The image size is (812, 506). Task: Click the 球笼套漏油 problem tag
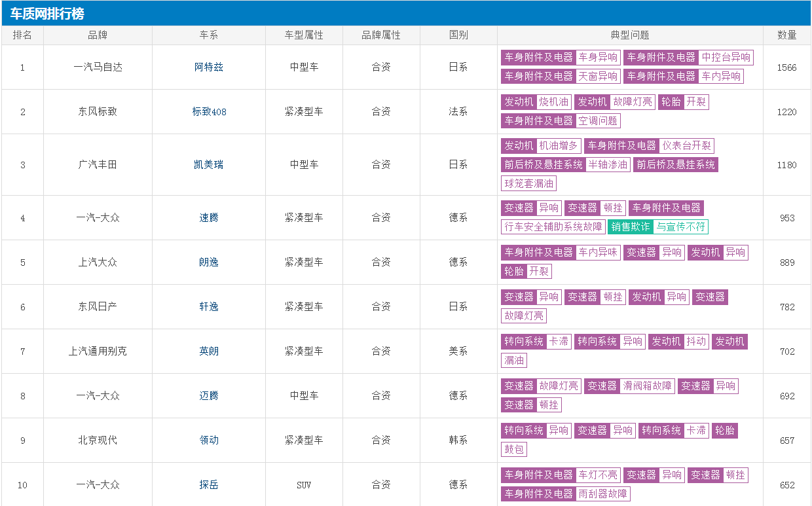click(x=528, y=183)
